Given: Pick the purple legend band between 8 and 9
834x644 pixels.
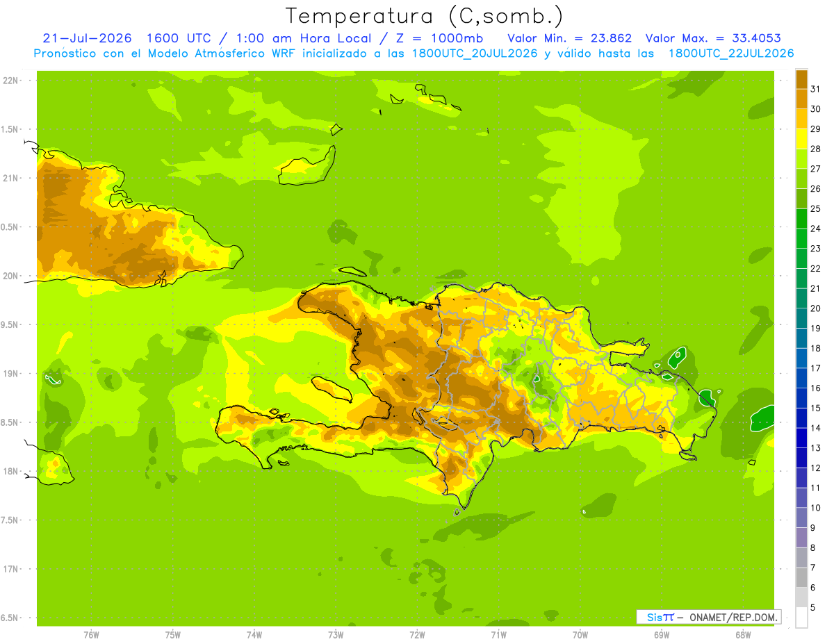Looking at the screenshot, I should pyautogui.click(x=801, y=537).
